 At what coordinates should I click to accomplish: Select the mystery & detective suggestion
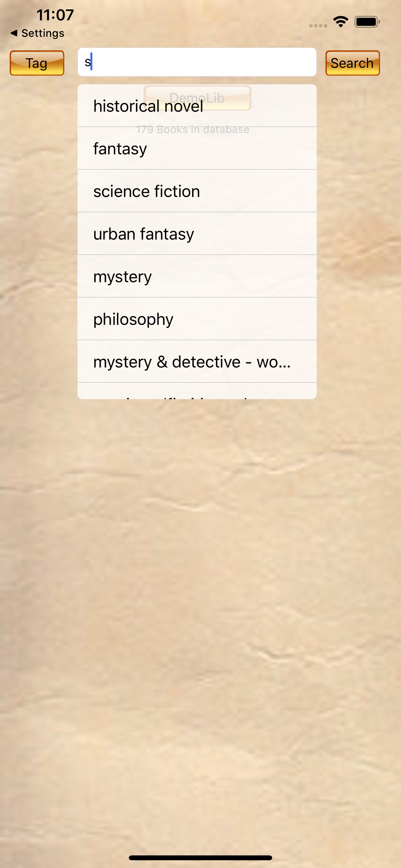click(197, 362)
